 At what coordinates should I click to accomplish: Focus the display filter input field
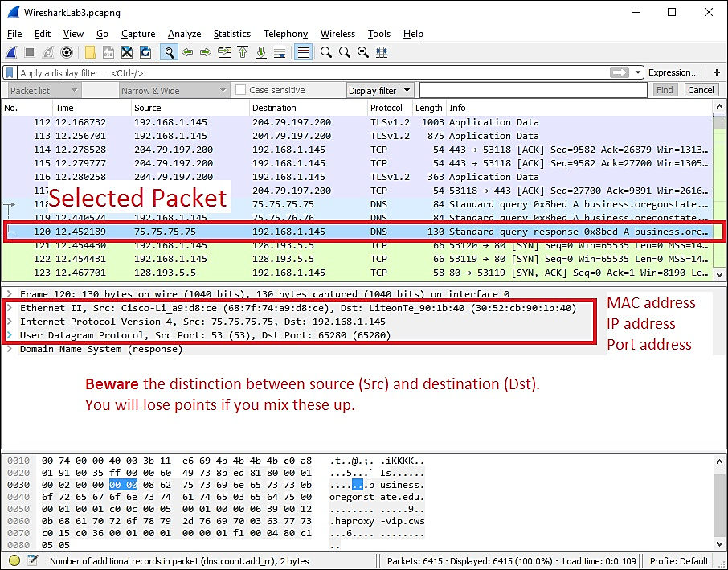coord(313,72)
